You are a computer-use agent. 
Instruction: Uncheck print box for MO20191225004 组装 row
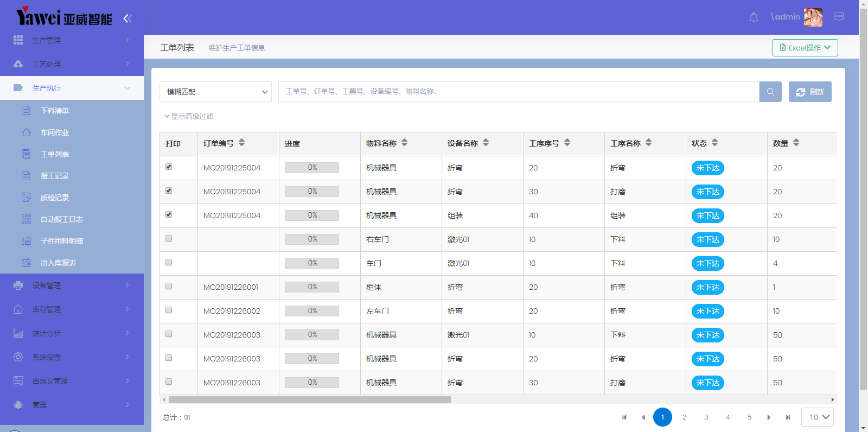click(x=169, y=214)
